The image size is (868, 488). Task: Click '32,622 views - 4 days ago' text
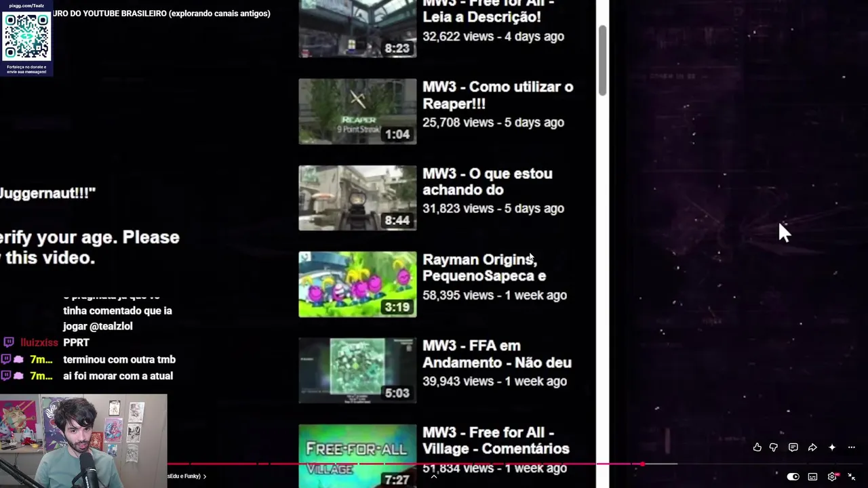(493, 37)
